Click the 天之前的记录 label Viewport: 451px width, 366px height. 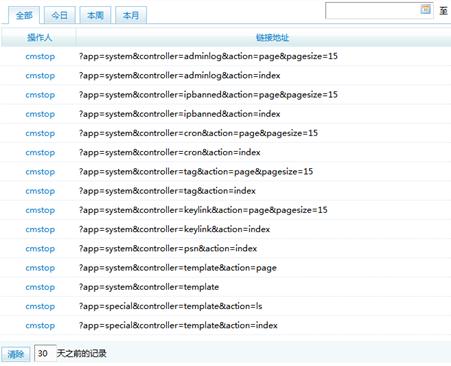[x=82, y=353]
